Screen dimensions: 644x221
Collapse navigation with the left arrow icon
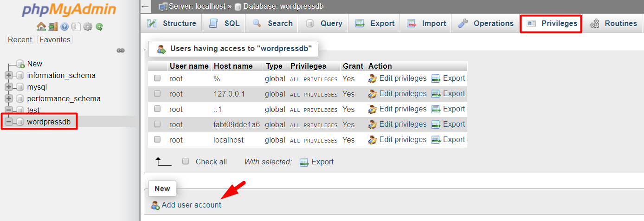coord(145,6)
